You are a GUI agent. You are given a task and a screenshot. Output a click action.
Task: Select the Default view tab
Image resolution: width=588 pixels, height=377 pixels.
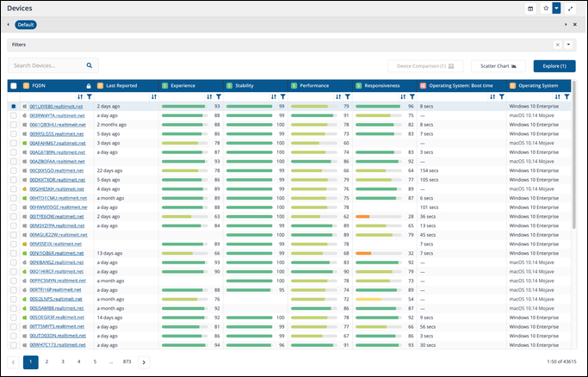(x=26, y=25)
